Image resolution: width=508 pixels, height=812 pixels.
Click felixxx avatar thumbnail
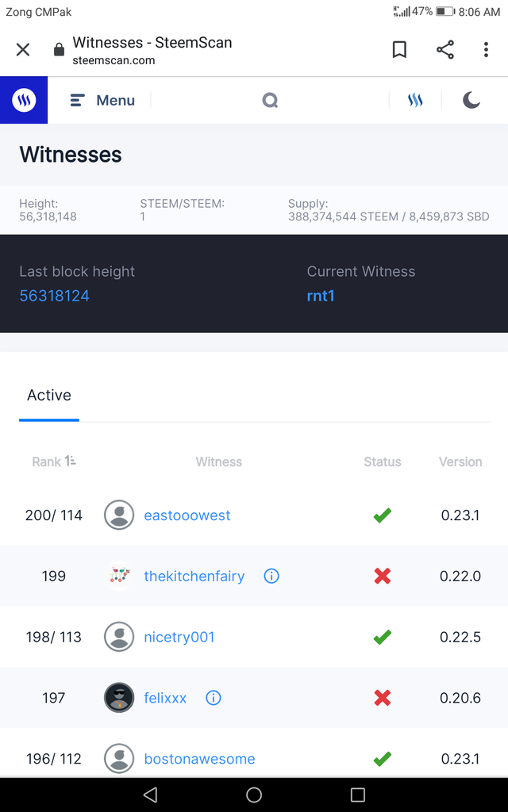[119, 698]
